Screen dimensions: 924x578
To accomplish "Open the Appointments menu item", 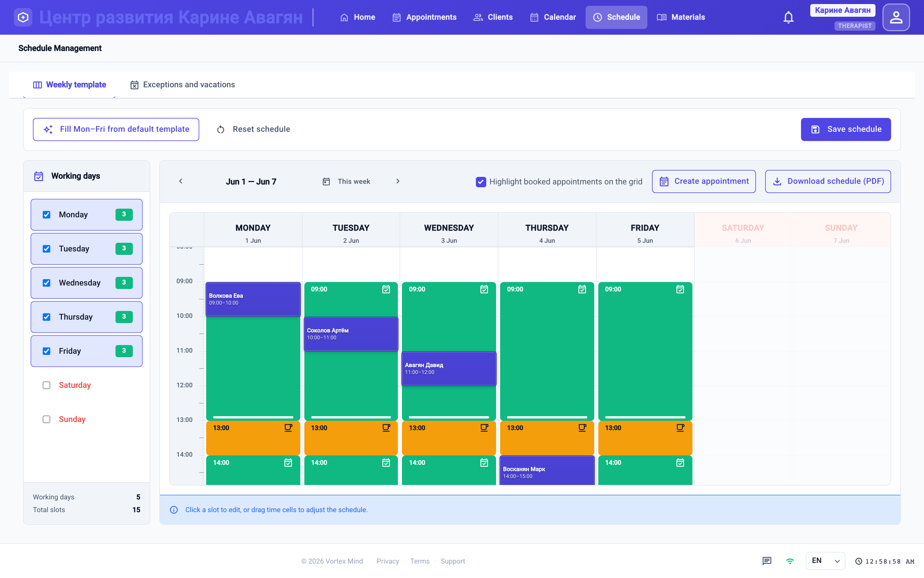I will click(424, 17).
